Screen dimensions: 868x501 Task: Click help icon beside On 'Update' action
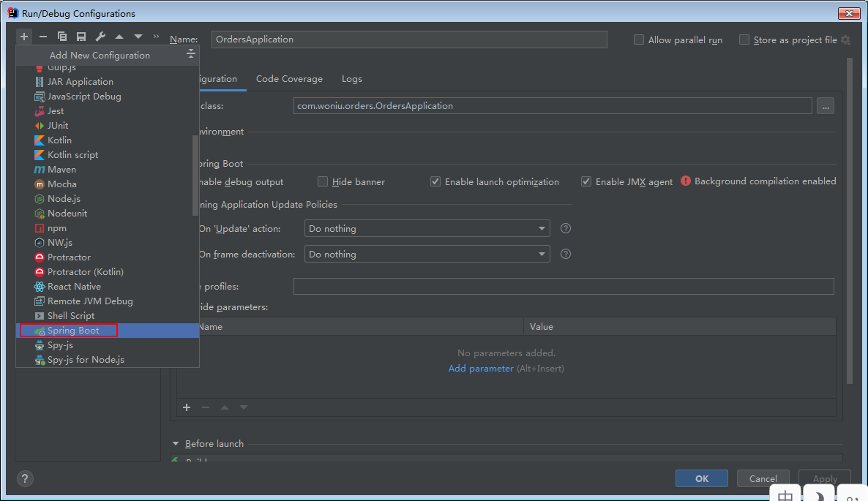tap(565, 228)
